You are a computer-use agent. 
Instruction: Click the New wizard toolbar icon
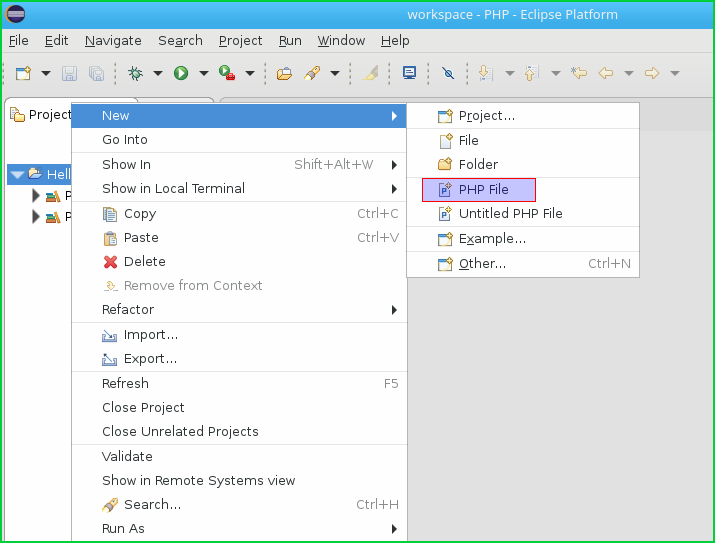pos(23,73)
